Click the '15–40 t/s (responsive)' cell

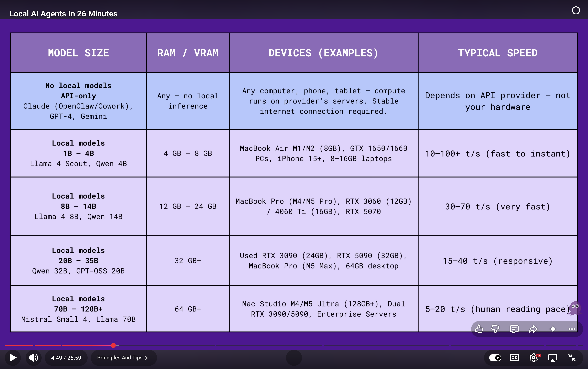tap(498, 261)
